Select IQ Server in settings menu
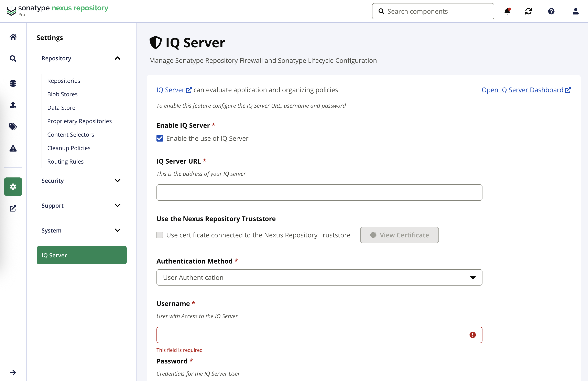588x381 pixels. [81, 255]
